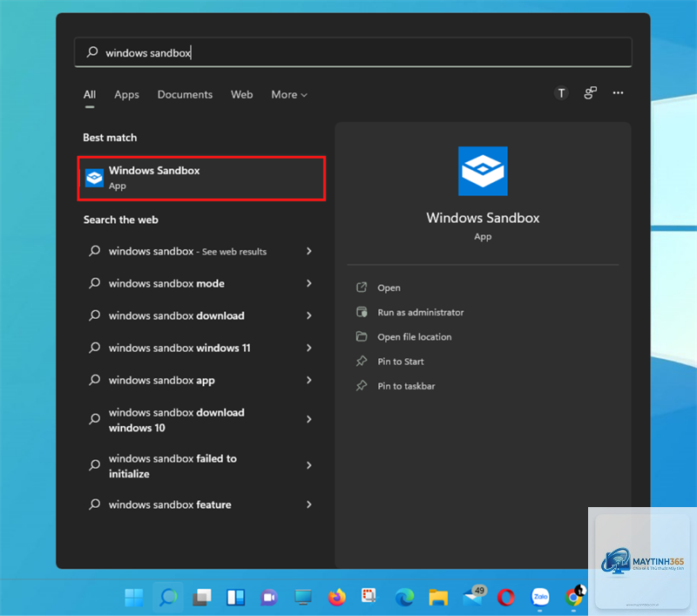Image resolution: width=697 pixels, height=616 pixels.
Task: Launch Google Chrome from taskbar
Action: click(574, 598)
